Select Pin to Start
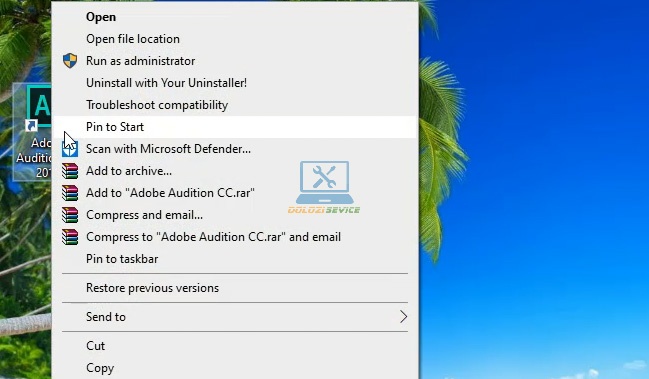This screenshot has height=379, width=649. (235, 127)
